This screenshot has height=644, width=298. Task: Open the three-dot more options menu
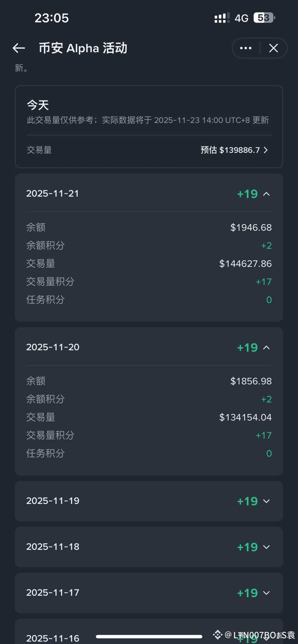click(x=246, y=48)
